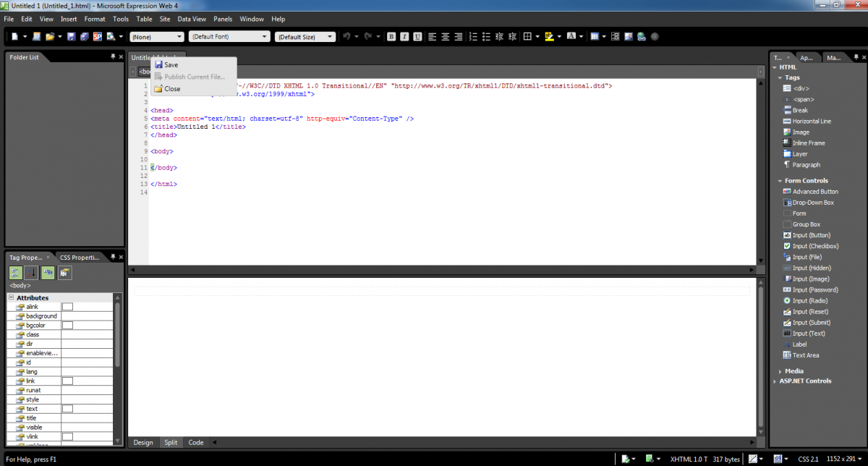Click the Redo arrow icon
The image size is (868, 466).
368,36
